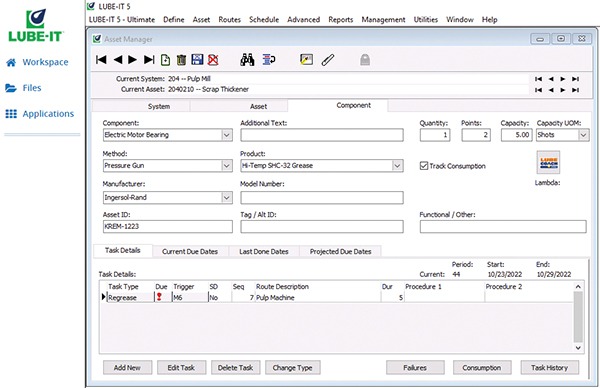
Task: Click the padlock lock icon
Action: [x=365, y=59]
